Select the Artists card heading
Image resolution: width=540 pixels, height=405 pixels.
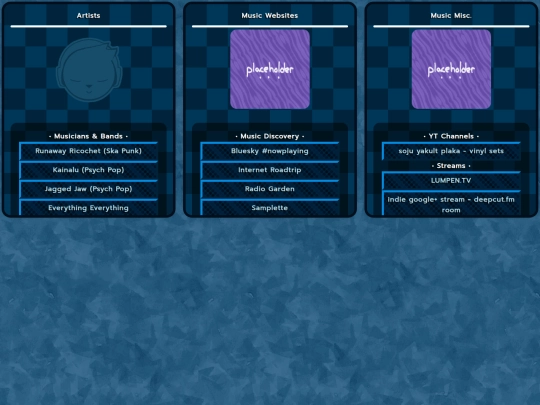pyautogui.click(x=89, y=15)
